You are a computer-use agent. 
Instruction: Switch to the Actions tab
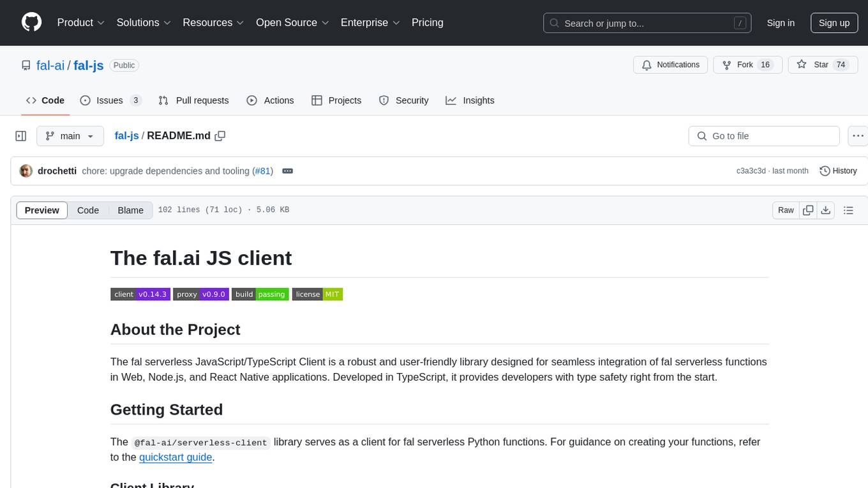coord(270,100)
